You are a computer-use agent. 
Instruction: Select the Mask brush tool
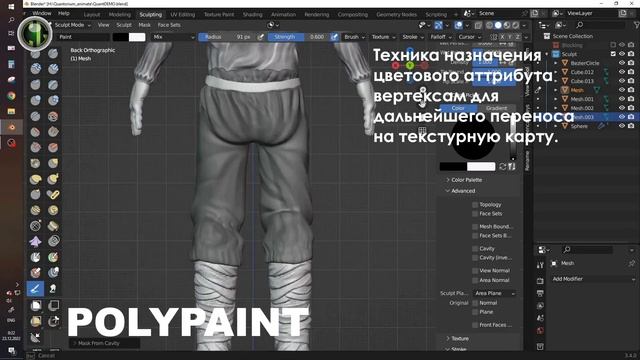click(36, 258)
